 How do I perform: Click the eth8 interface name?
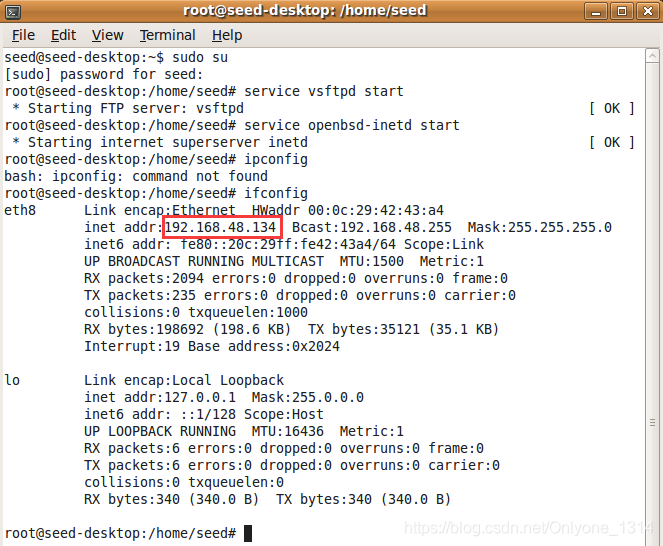pos(20,210)
